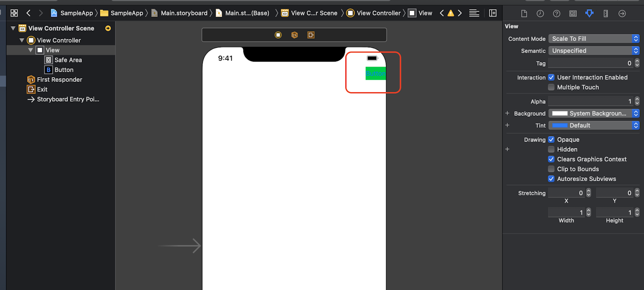Open Semantic Unspecified dropdown

594,51
